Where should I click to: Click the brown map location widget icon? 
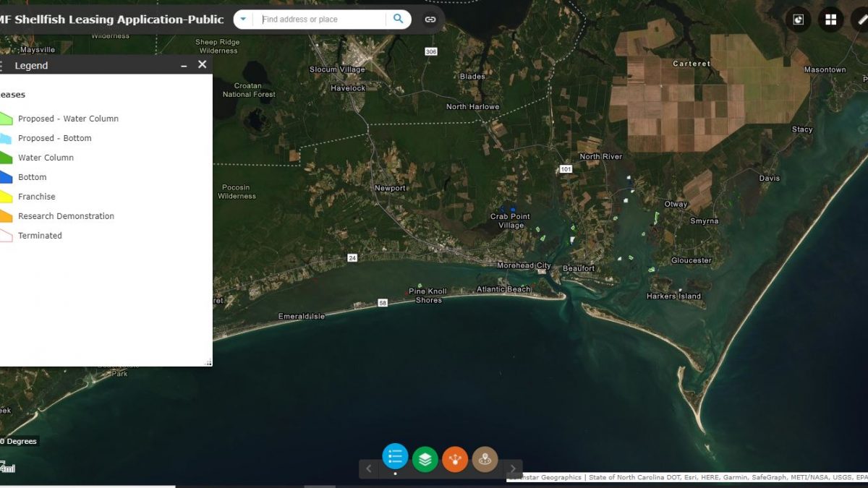tap(485, 458)
